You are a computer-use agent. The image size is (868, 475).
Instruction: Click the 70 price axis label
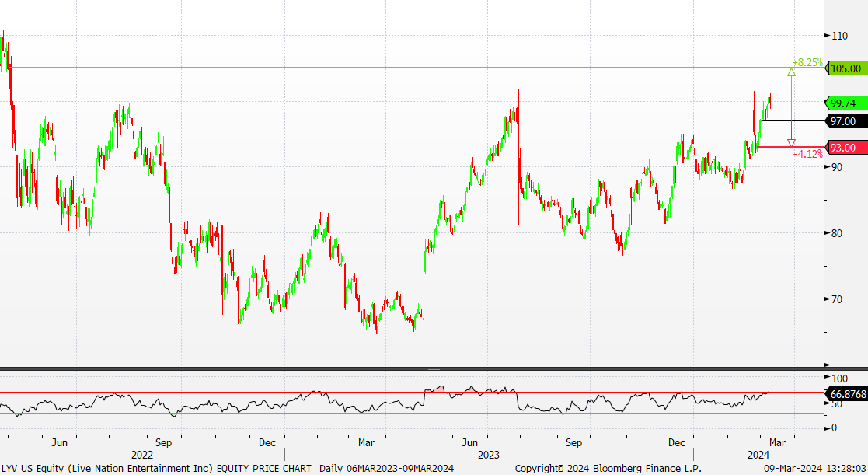(x=836, y=299)
